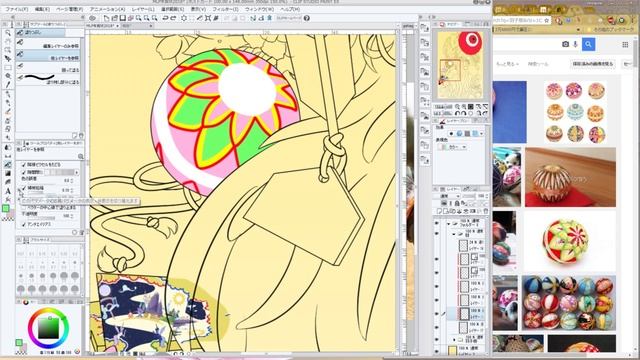Toggle the 隣接ピクセルをたどる checkbox
640x360 pixels.
[24, 165]
